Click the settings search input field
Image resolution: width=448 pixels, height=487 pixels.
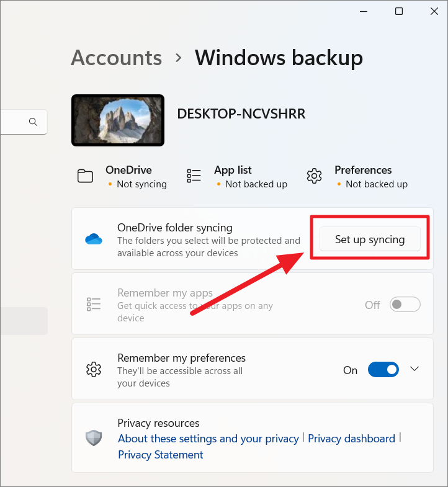point(24,122)
